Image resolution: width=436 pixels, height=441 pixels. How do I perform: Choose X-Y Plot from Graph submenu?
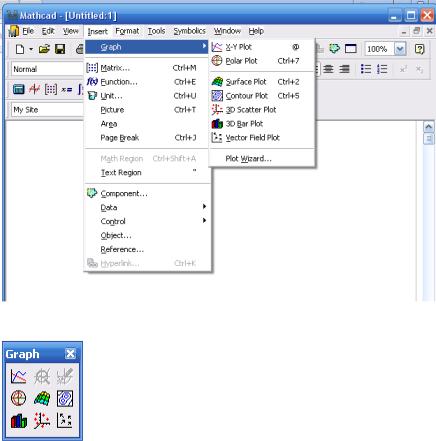coord(262,47)
